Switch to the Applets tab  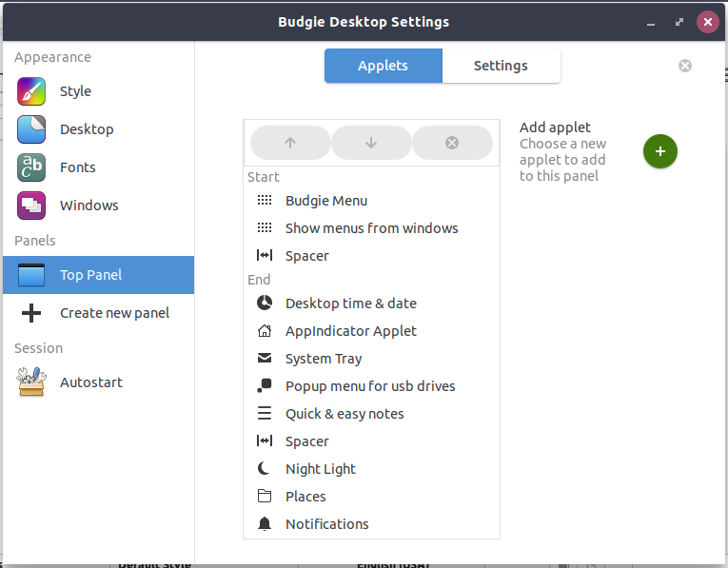tap(384, 66)
